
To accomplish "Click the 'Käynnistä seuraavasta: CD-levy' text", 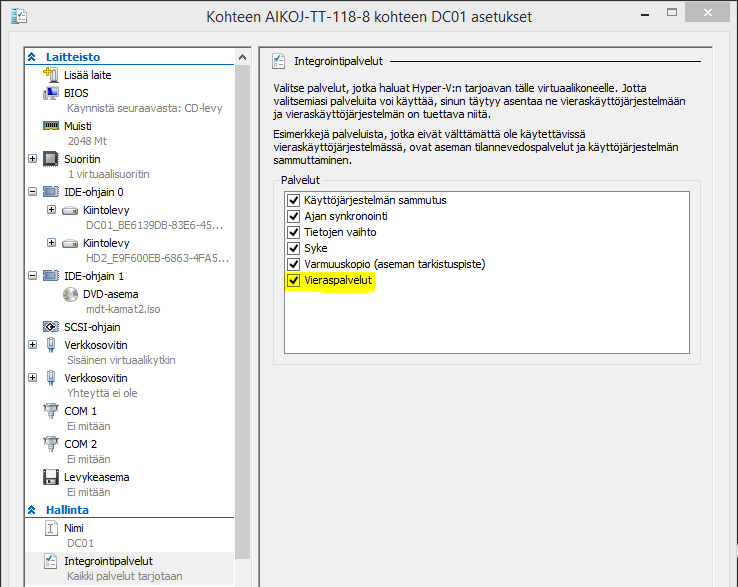I will pos(144,108).
